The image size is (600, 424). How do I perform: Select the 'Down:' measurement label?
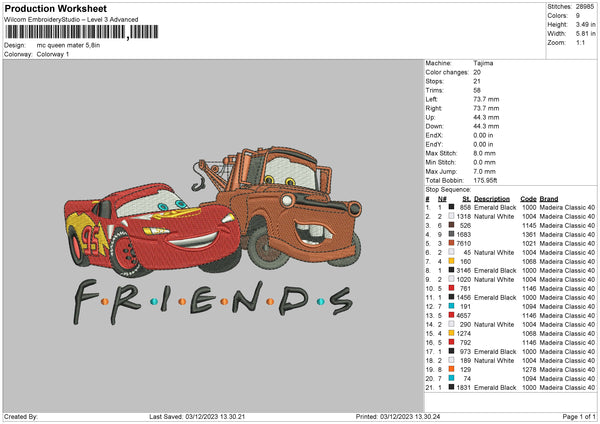pyautogui.click(x=434, y=126)
